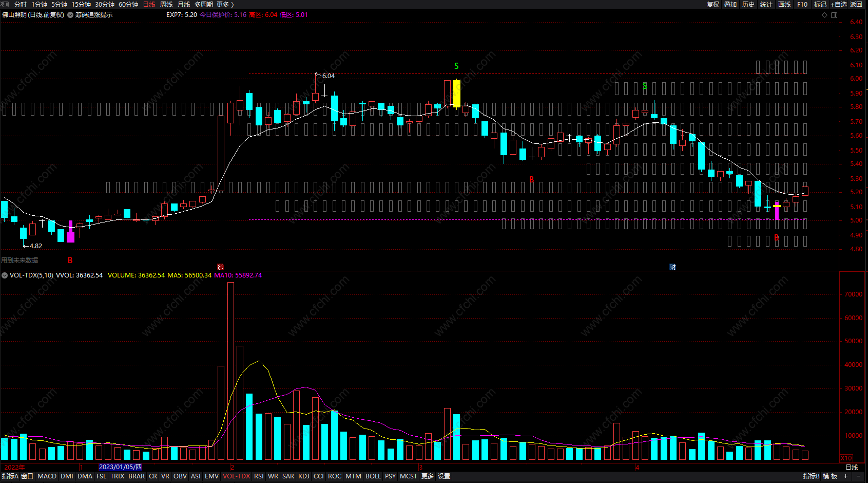Click the 窗口 window button
This screenshot has height=483, width=868.
pos(27,476)
